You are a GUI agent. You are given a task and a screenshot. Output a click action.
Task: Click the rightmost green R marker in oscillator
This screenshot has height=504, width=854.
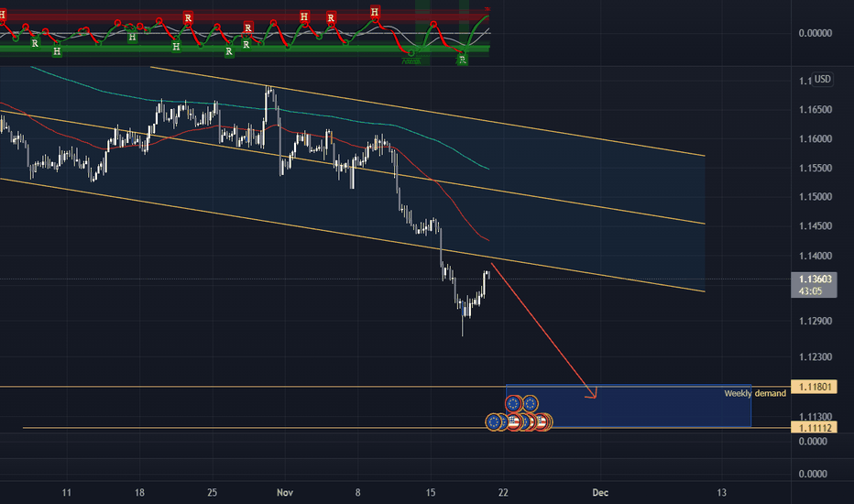[463, 60]
